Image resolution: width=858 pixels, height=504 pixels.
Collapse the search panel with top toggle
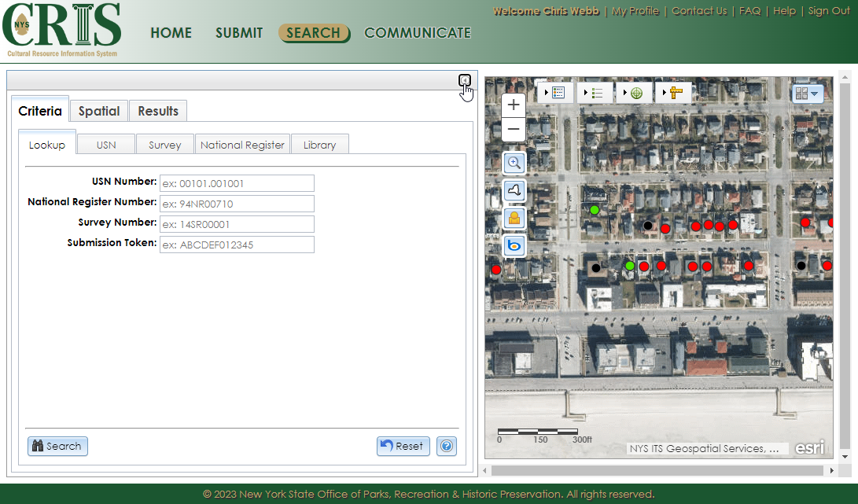coord(465,81)
